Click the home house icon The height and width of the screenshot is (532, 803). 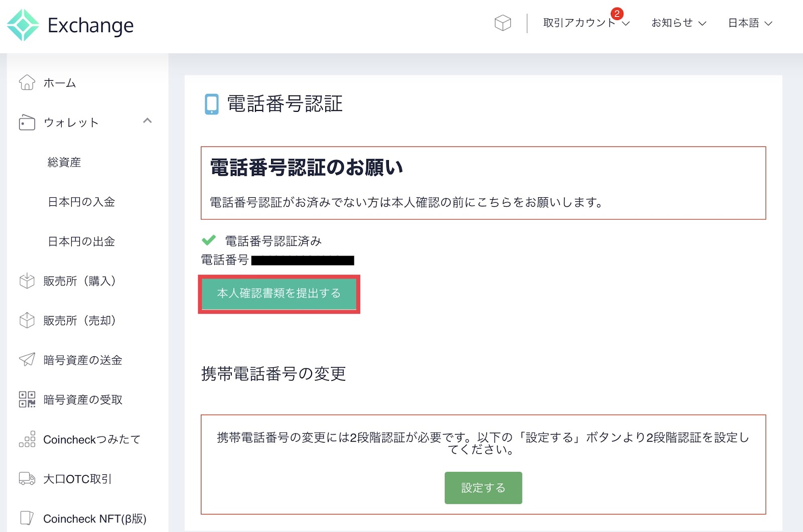[x=27, y=82]
